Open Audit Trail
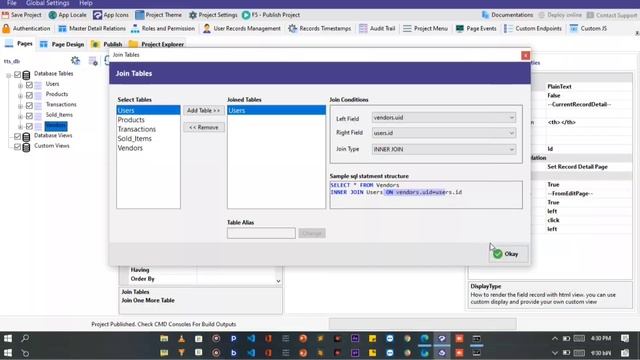 [377, 29]
